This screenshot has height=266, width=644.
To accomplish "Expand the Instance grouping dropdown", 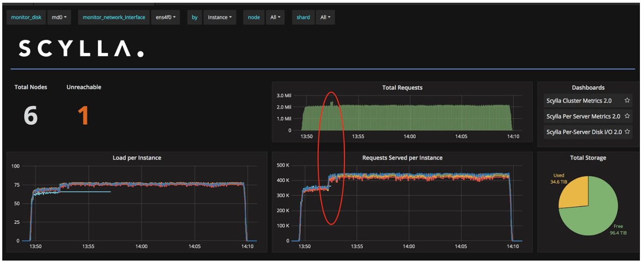I will point(219,17).
